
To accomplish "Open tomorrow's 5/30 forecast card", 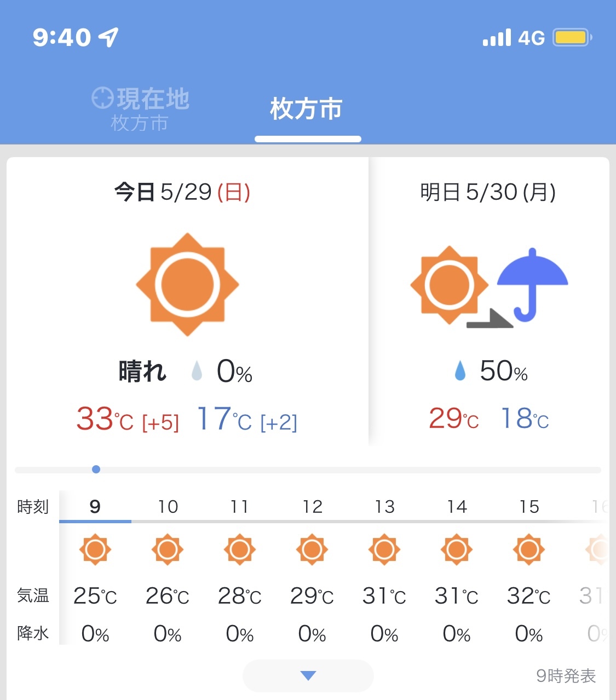I will (488, 301).
